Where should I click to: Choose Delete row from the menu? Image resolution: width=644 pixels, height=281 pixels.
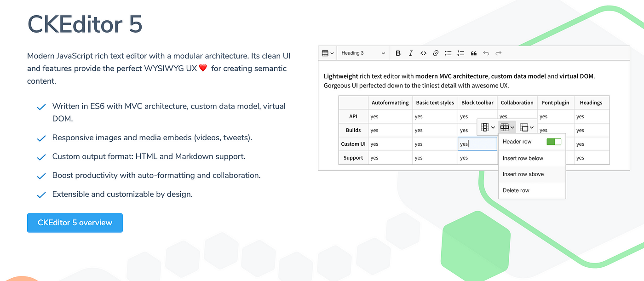pos(532,190)
